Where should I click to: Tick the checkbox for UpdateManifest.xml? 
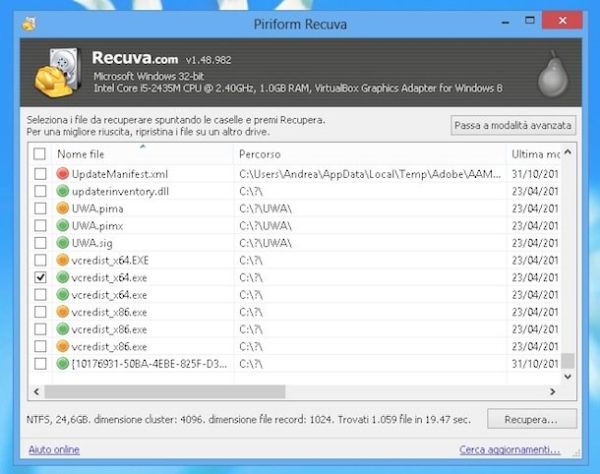[40, 174]
